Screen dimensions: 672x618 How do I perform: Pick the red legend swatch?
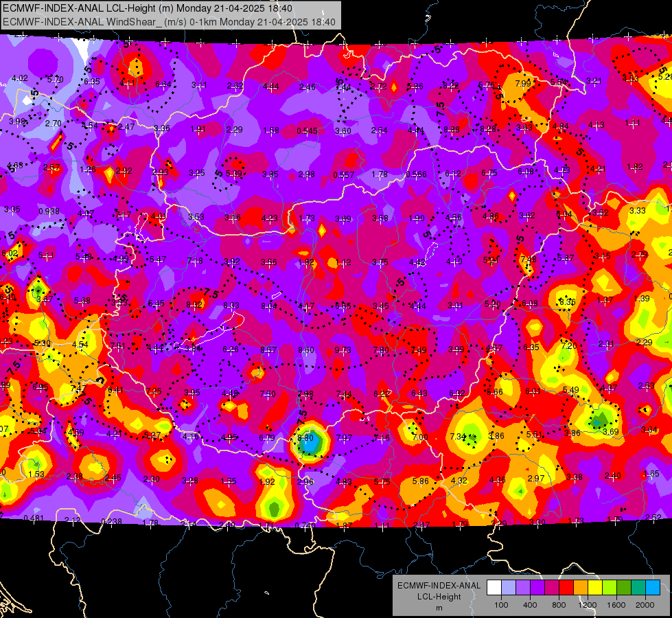pyautogui.click(x=566, y=588)
